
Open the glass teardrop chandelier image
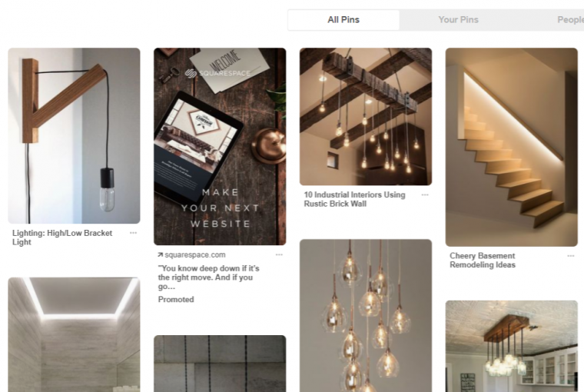[366, 316]
